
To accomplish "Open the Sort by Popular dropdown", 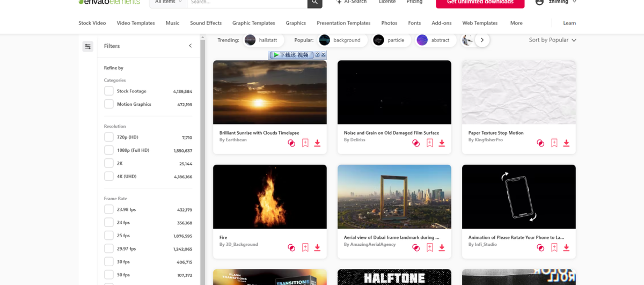I will 552,40.
